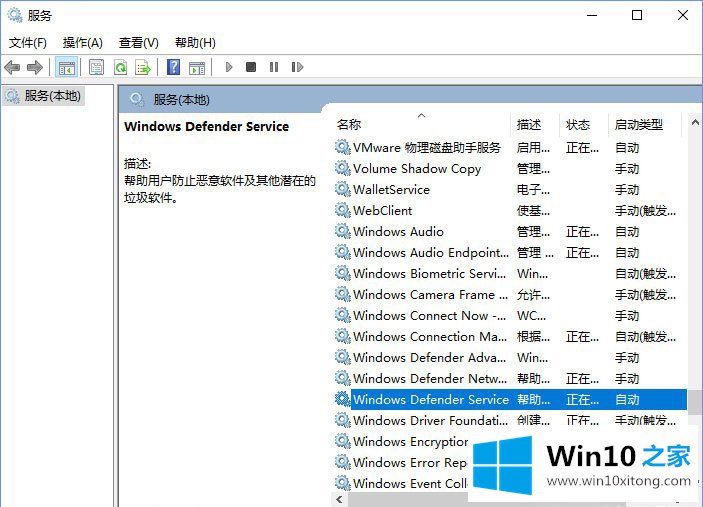This screenshot has height=507, width=703.
Task: Click the gear icon beside Windows Audio
Action: [343, 231]
